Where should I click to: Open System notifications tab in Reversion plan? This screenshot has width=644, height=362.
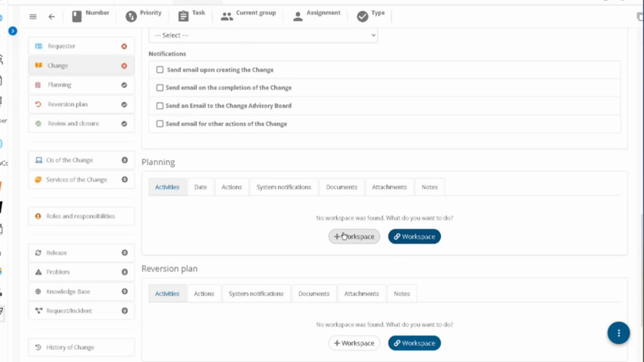point(256,294)
